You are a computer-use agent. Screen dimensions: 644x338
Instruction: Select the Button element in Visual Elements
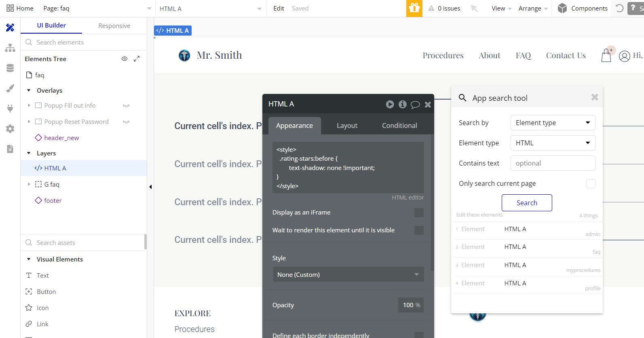tap(46, 291)
